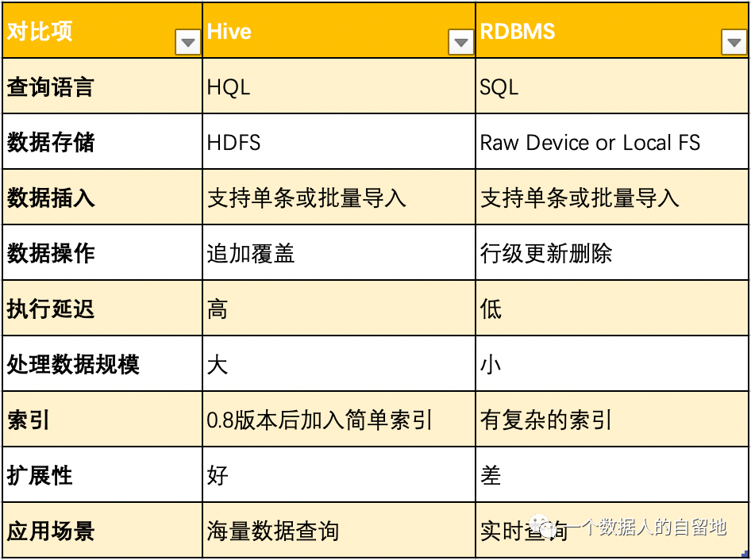The width and height of the screenshot is (751, 560).
Task: Select the 追加覆盖 cell
Action: click(318, 252)
